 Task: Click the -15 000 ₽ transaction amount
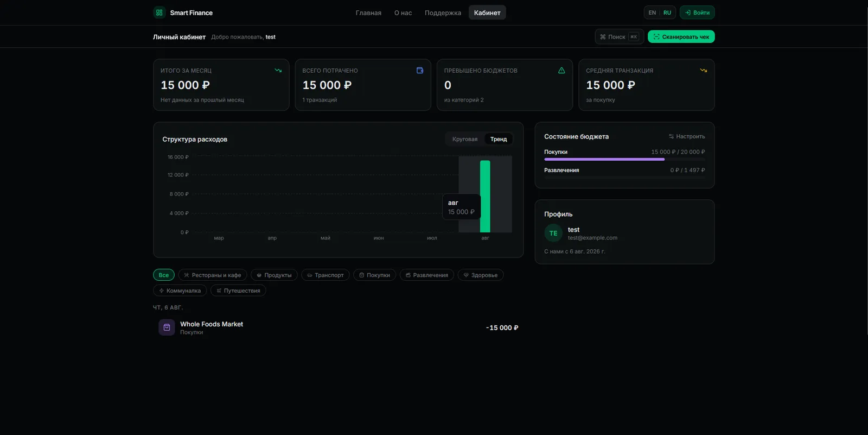pos(502,327)
